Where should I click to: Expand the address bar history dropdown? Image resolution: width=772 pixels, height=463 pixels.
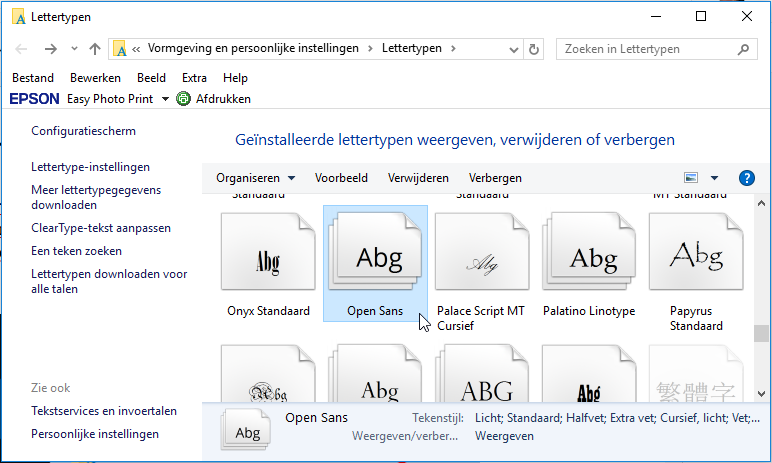[x=514, y=49]
